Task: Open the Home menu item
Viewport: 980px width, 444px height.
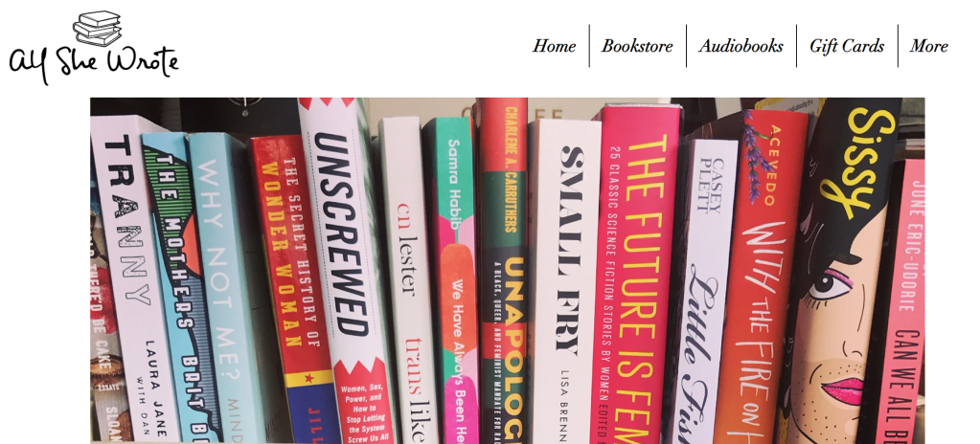Action: pyautogui.click(x=554, y=46)
